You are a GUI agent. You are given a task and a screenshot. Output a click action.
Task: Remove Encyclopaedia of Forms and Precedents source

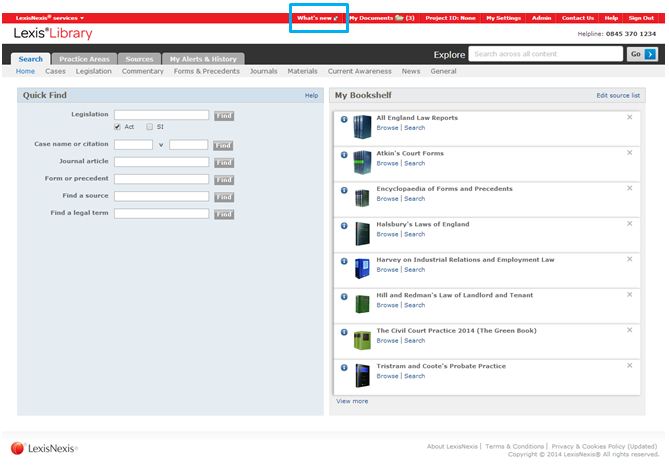tap(629, 188)
